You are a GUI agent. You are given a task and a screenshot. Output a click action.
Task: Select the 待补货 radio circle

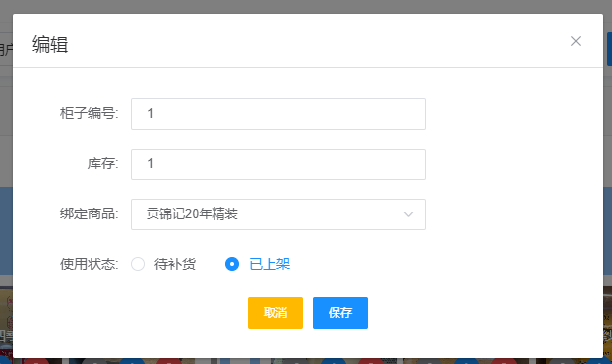138,264
